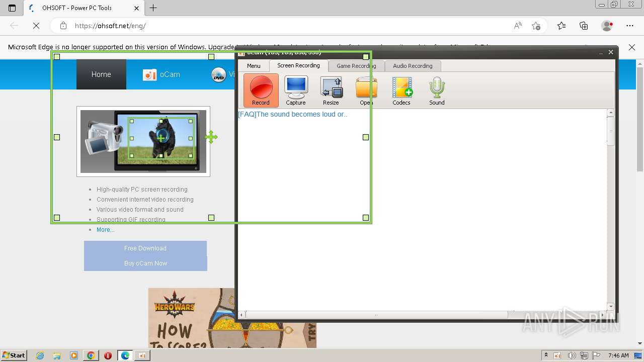This screenshot has height=362, width=644.
Task: Launch Google Chrome from taskbar
Action: [91, 355]
